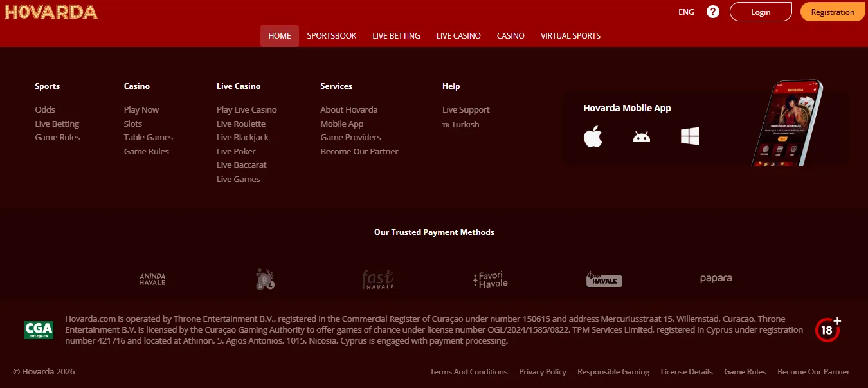Open Odds link under Sports
Viewport: 868px width, 388px height.
45,109
